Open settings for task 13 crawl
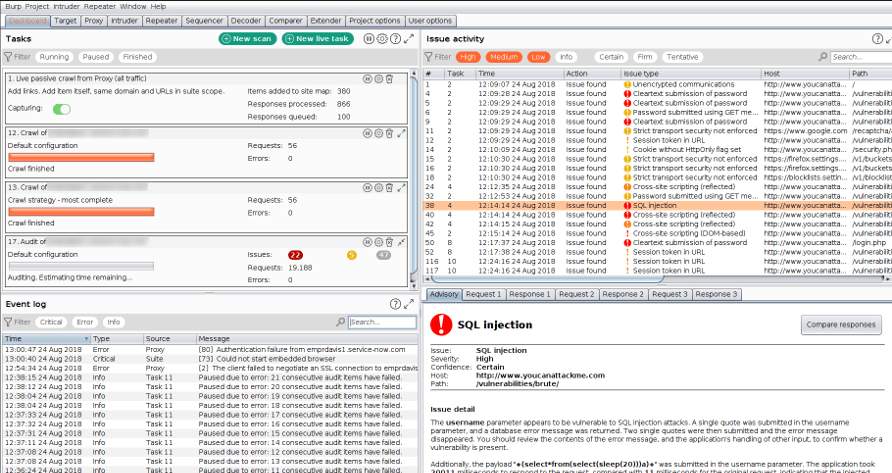This screenshot has width=892, height=473. tap(378, 187)
